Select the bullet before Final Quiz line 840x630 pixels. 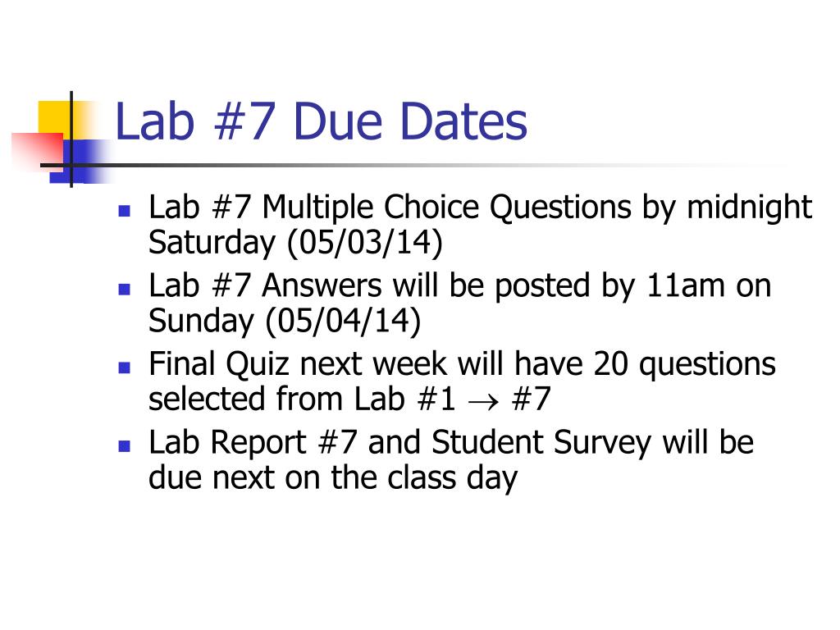125,367
